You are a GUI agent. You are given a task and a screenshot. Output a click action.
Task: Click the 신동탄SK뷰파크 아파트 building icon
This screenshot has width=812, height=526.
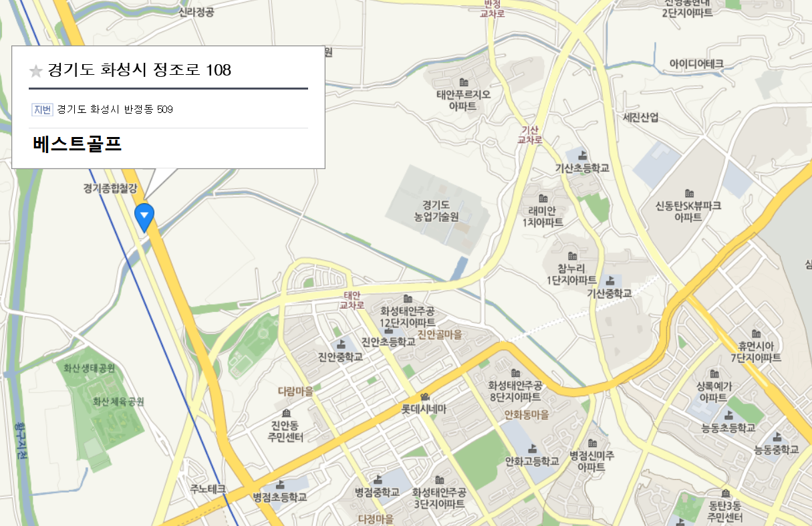click(x=689, y=193)
